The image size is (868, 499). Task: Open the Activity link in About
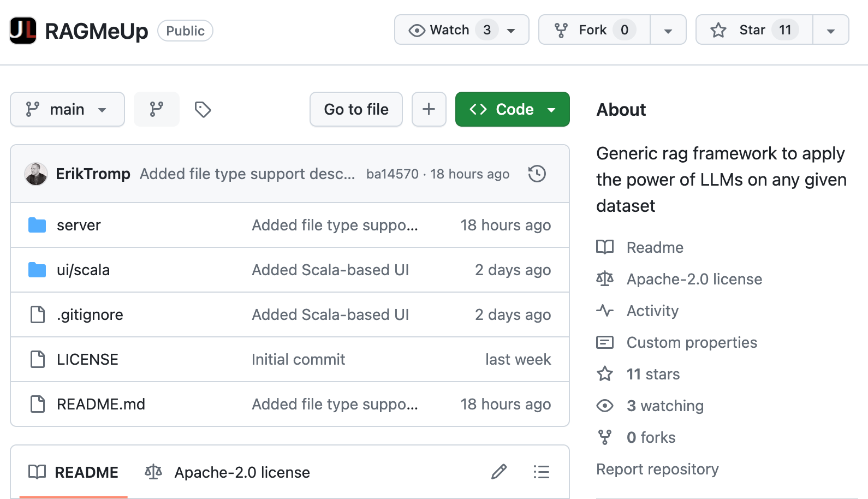pyautogui.click(x=652, y=311)
